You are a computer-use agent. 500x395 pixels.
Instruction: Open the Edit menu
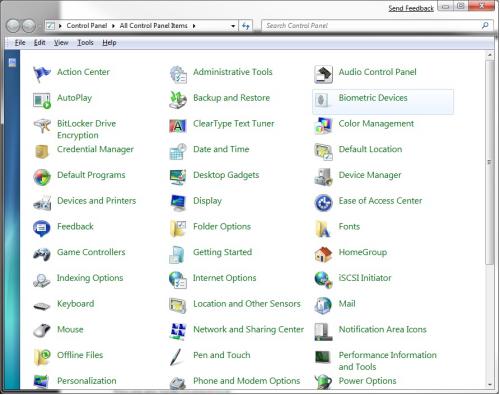(40, 43)
